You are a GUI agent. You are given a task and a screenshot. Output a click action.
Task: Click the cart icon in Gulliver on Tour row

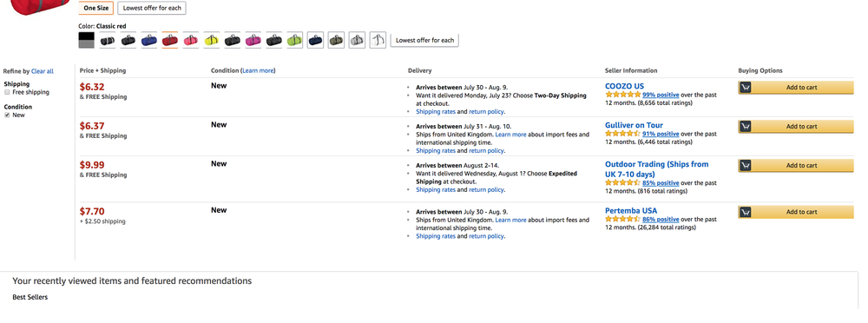(745, 127)
